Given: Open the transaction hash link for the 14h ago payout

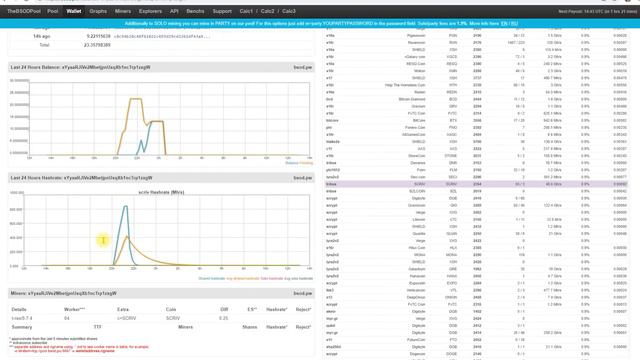Looking at the screenshot, I should coord(162,36).
